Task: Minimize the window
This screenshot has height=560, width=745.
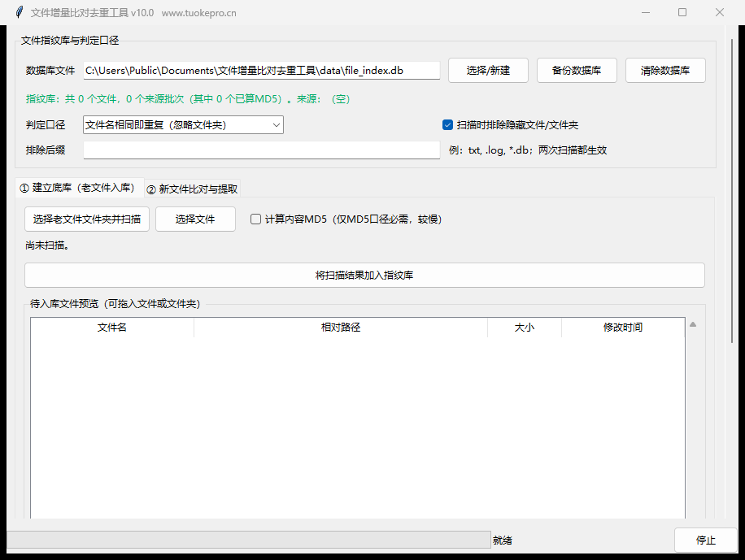Action: click(646, 12)
